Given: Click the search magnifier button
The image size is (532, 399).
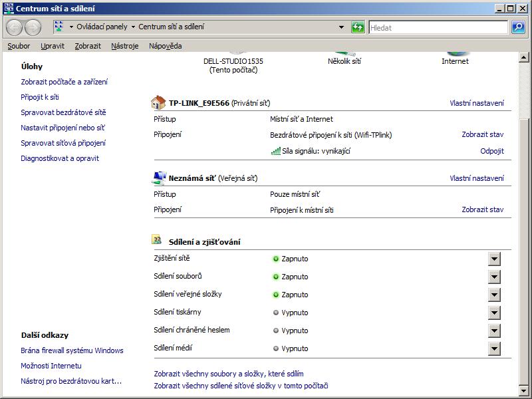Looking at the screenshot, I should pyautogui.click(x=518, y=27).
